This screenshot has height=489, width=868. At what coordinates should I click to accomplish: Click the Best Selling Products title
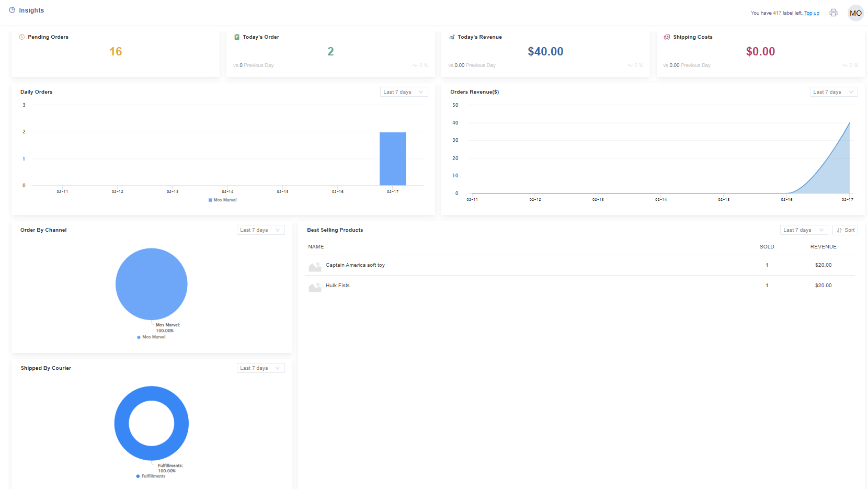[335, 230]
